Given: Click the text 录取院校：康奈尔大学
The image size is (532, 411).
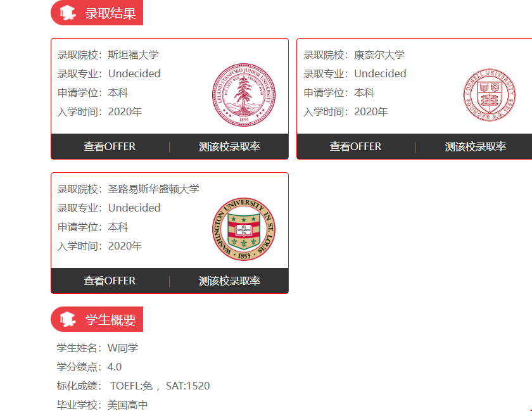Looking at the screenshot, I should click(354, 54).
